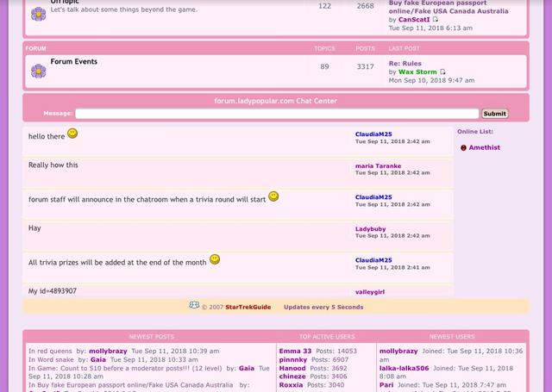552x392 pixels.
Task: Click the Forum Events flower icon
Action: tap(38, 71)
